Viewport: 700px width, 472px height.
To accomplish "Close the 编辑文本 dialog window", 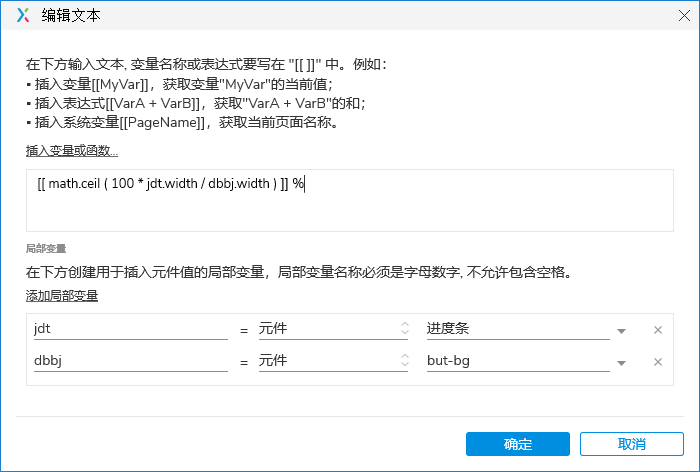I will tap(684, 16).
